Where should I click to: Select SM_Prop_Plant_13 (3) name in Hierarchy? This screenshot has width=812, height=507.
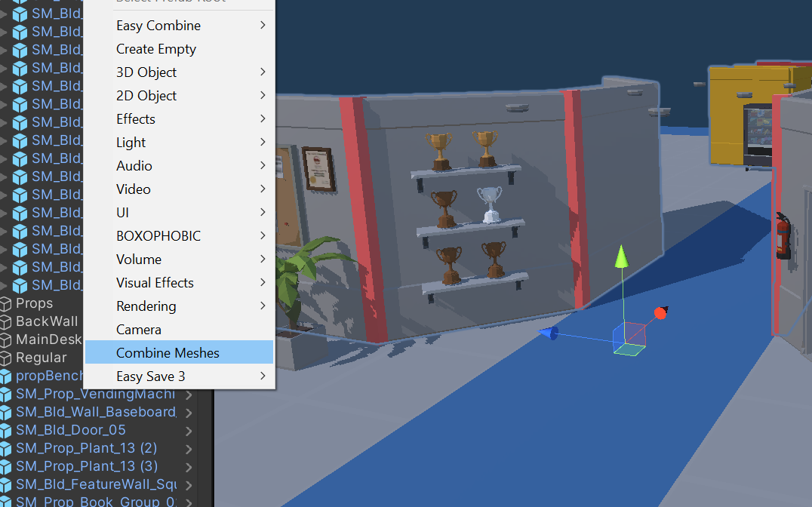(x=87, y=466)
